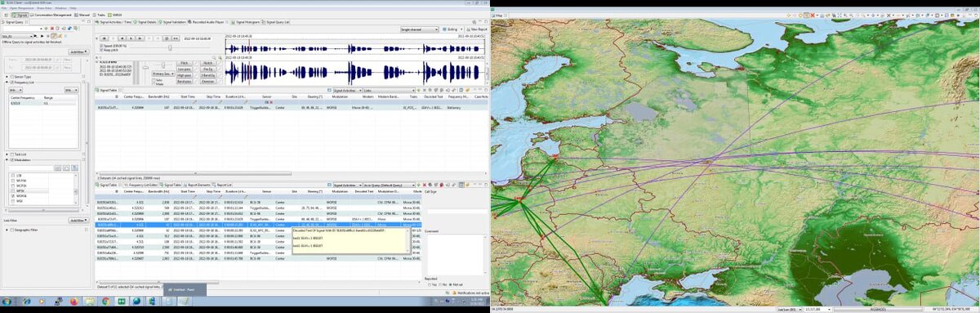Image resolution: width=980 pixels, height=313 pixels.
Task: Click the Editing button in the audio player toolbar
Action: click(x=452, y=29)
